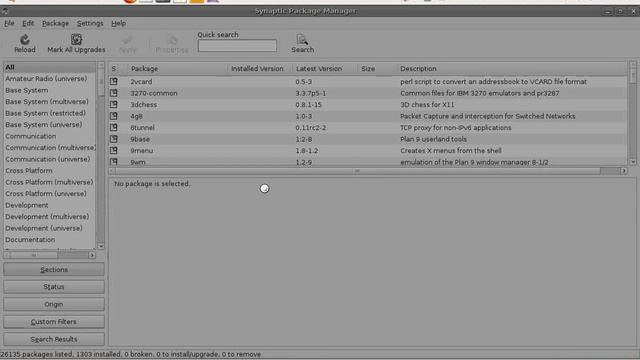
Task: Select Development (universe) section
Action: 50,228
